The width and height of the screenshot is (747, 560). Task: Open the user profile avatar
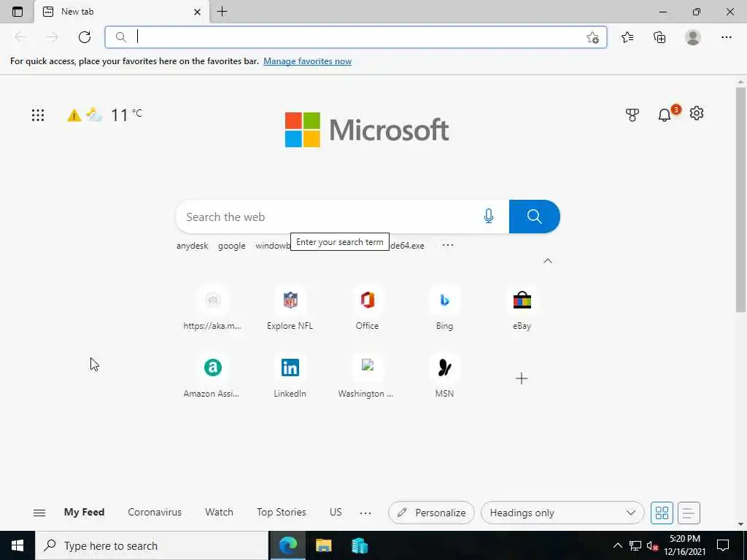[x=693, y=37]
